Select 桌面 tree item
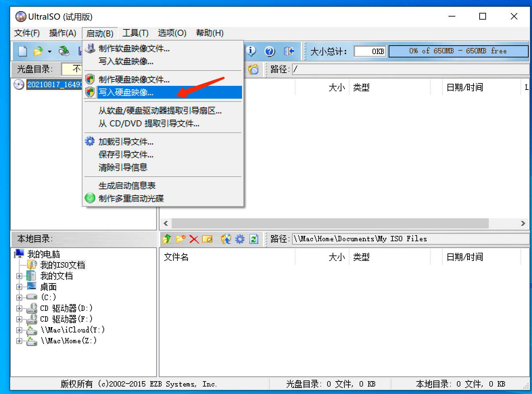The width and height of the screenshot is (532, 394). (48, 287)
